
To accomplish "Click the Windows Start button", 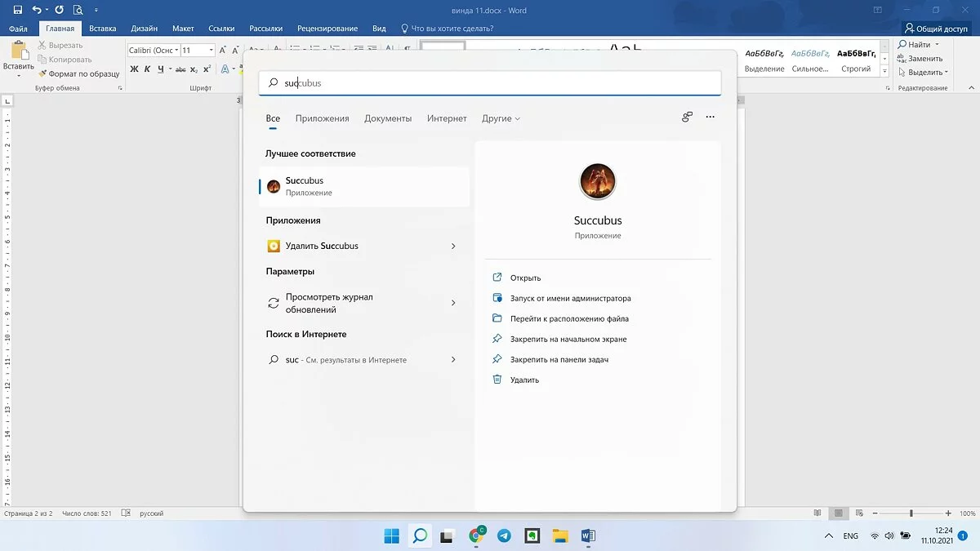I will click(x=392, y=536).
